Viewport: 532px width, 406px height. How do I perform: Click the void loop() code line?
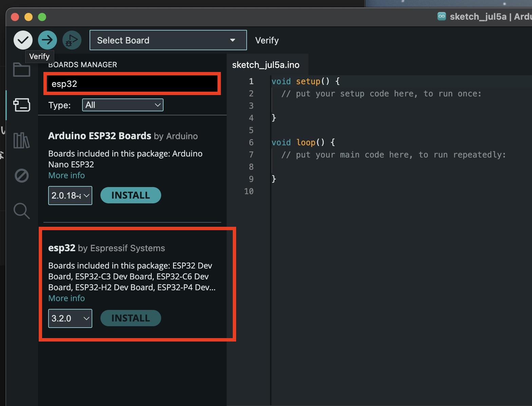click(303, 143)
